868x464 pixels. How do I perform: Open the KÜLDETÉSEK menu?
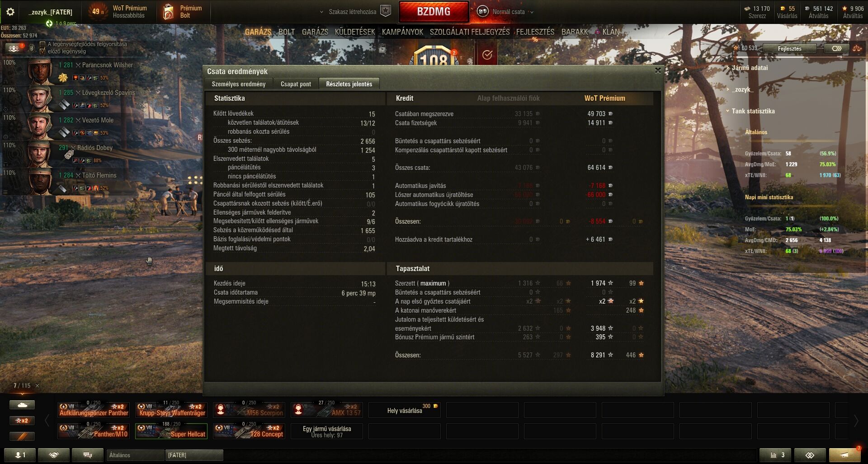click(x=355, y=32)
